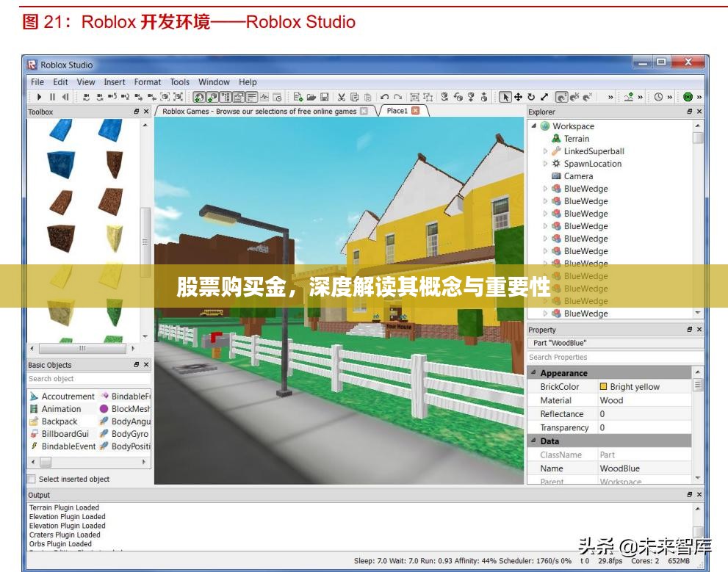The image size is (728, 572).
Task: Float the Explorer panel with its undock icon
Action: click(690, 112)
